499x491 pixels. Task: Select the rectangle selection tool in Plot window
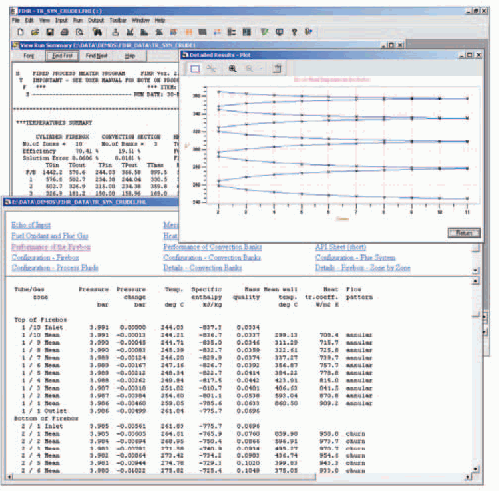195,69
